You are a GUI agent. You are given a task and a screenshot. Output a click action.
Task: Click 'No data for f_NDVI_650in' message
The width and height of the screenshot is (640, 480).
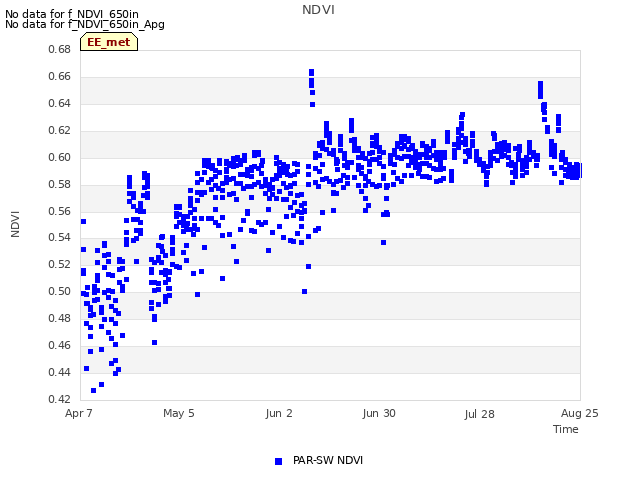pos(72,14)
